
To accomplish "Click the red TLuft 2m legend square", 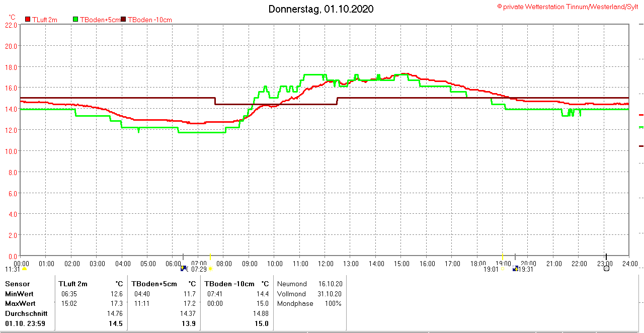I will [x=28, y=20].
